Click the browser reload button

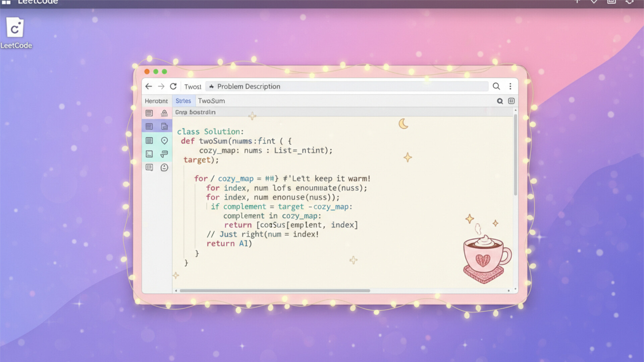[x=173, y=86]
